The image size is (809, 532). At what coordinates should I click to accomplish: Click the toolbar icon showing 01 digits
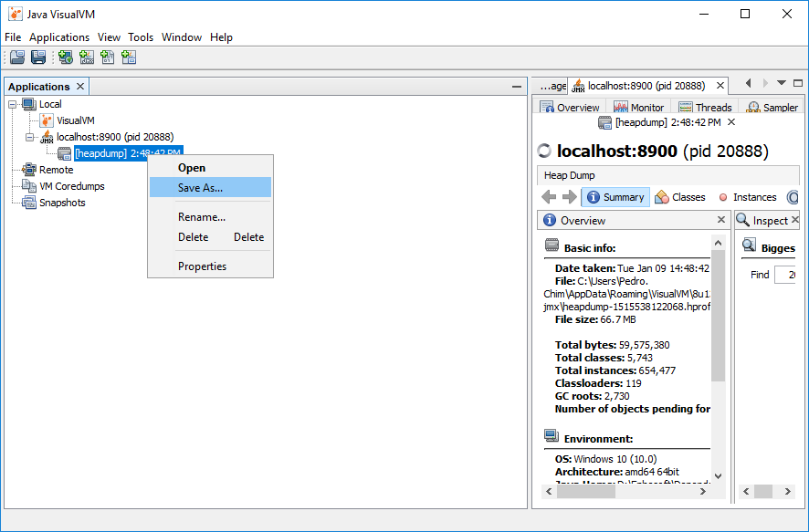[x=108, y=57]
